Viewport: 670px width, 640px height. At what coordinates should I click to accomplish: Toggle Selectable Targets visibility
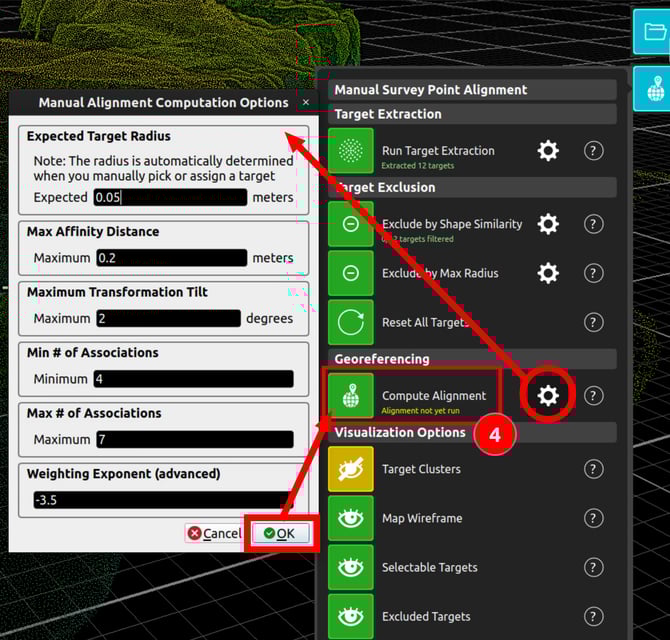click(350, 568)
